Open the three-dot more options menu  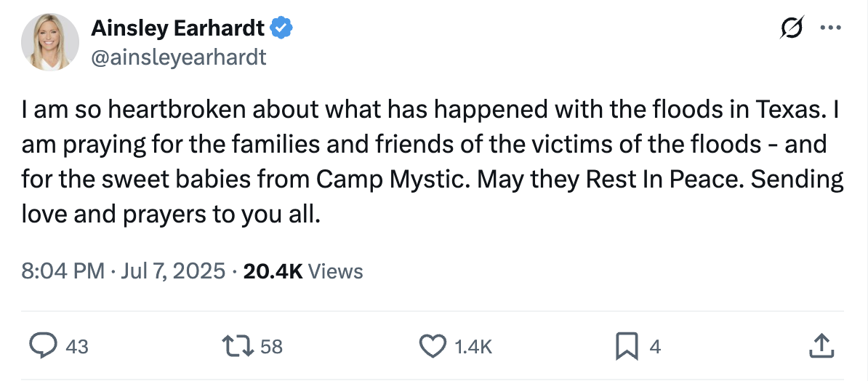point(829,29)
